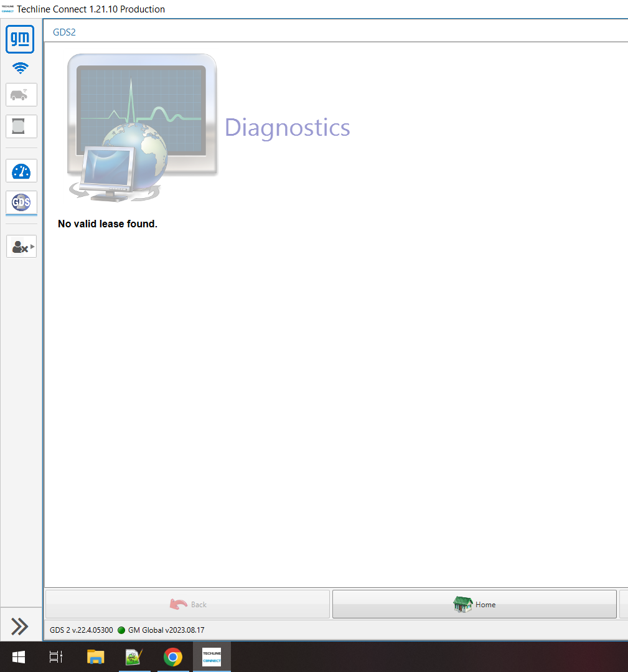
Task: Click the Back button
Action: (x=187, y=604)
